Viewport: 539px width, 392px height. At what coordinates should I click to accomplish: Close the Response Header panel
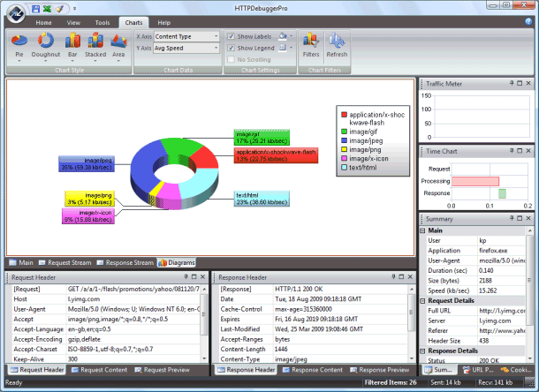(x=410, y=276)
